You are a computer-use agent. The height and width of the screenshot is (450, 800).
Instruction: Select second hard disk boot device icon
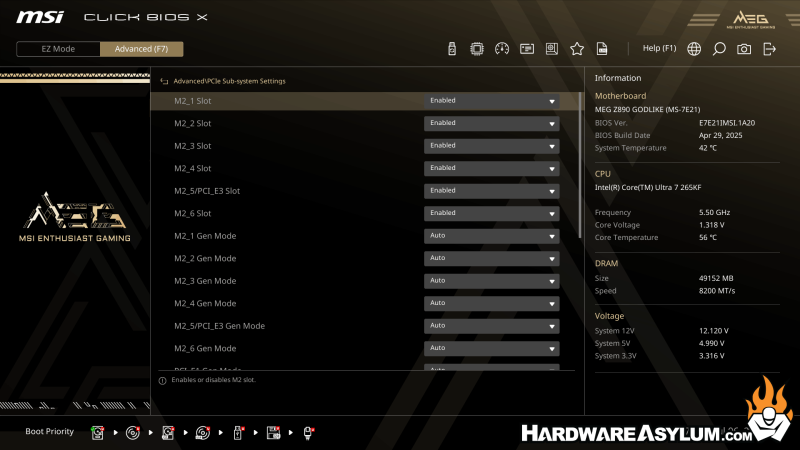click(168, 433)
